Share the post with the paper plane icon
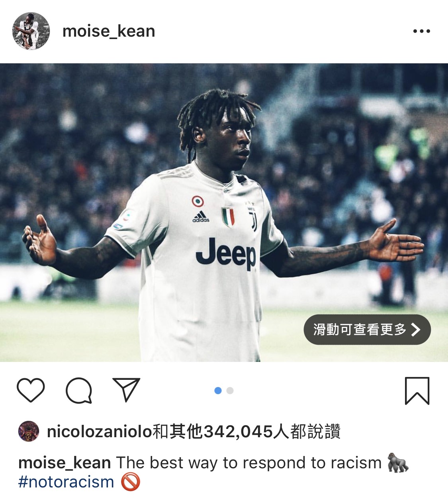This screenshot has height=499, width=448. [x=127, y=389]
